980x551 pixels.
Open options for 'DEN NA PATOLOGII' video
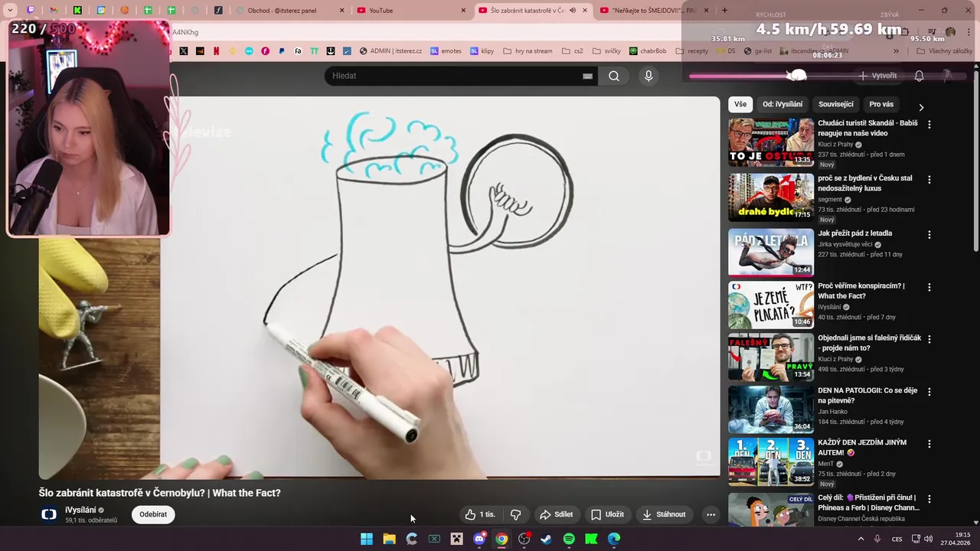click(x=929, y=392)
